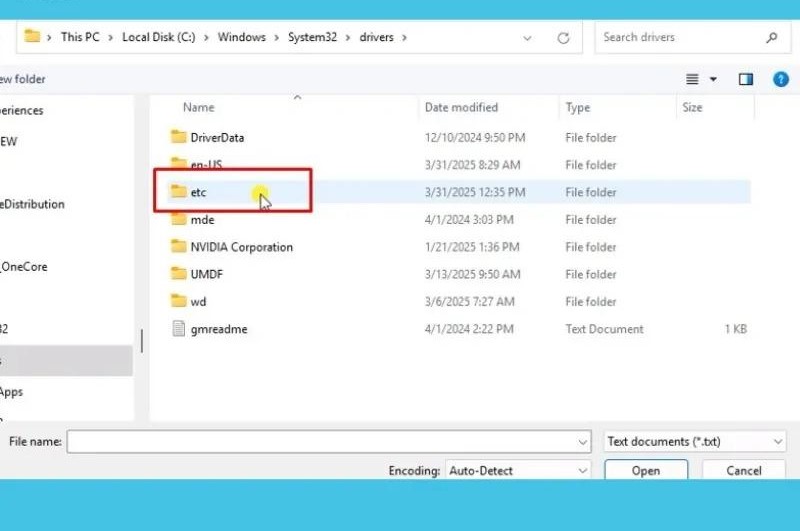Open the File name dropdown arrow

[583, 442]
